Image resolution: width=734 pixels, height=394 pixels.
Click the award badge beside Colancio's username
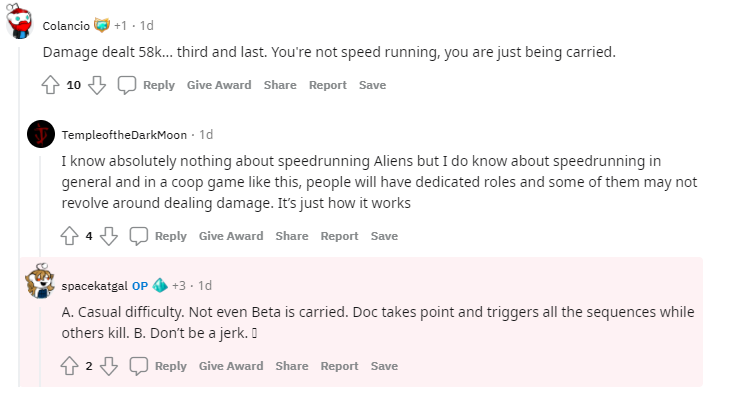click(102, 25)
